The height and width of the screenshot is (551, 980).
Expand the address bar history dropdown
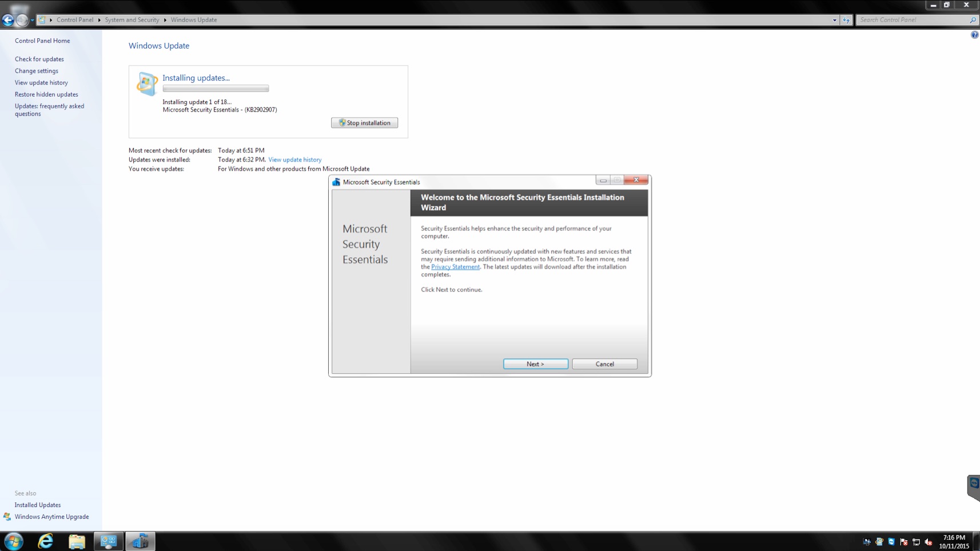834,20
